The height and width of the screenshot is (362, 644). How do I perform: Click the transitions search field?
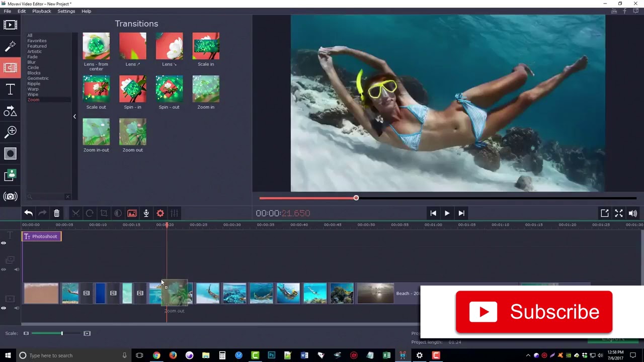pos(46,197)
